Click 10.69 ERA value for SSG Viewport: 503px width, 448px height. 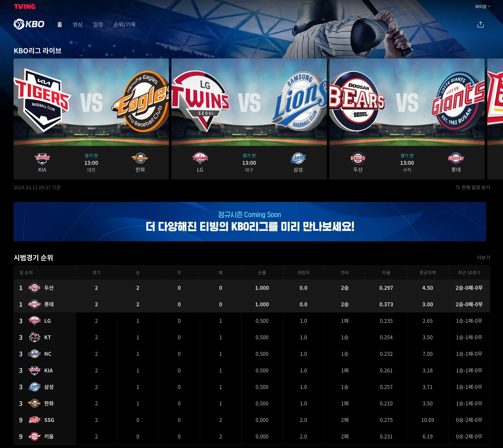427,420
